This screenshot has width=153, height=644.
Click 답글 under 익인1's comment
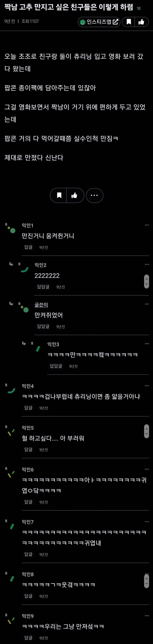coord(28,247)
